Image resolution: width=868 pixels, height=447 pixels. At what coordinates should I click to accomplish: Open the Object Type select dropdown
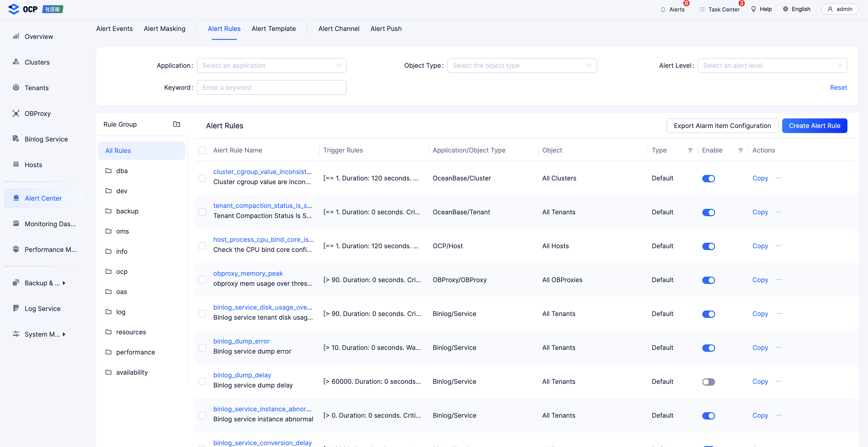(522, 65)
